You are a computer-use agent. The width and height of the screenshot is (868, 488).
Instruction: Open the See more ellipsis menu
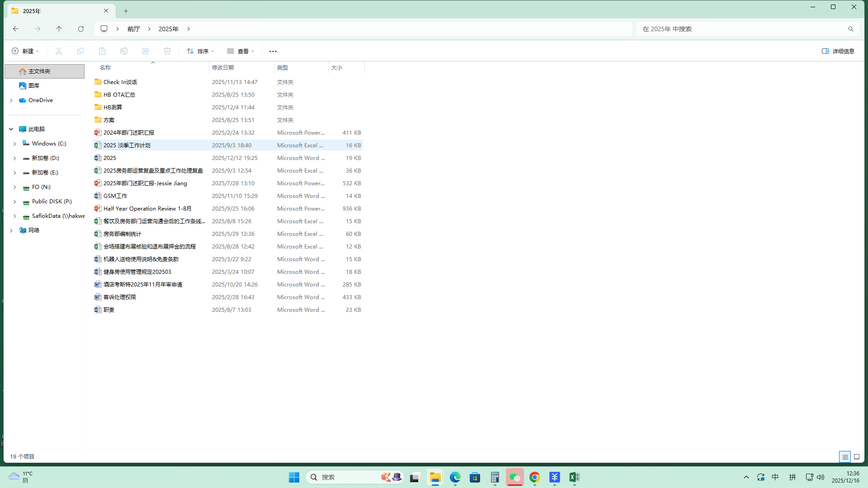click(273, 51)
